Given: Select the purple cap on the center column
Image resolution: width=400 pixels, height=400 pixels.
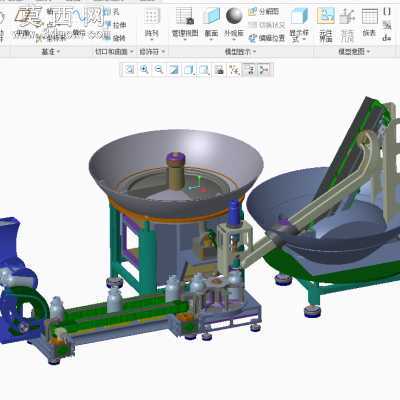Looking at the screenshot, I should tap(176, 160).
